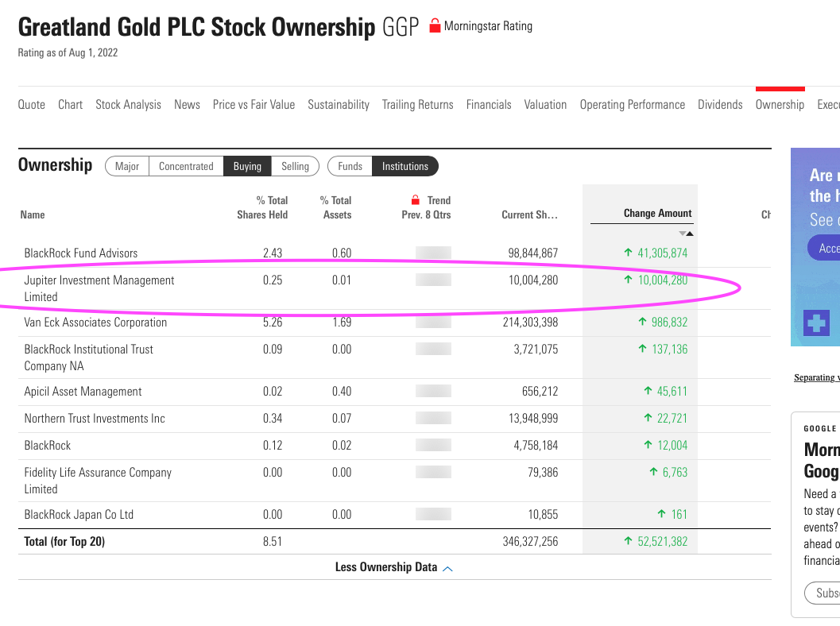Click Northern Trust Investments Inc name
Image resolution: width=840 pixels, height=626 pixels.
pyautogui.click(x=95, y=418)
